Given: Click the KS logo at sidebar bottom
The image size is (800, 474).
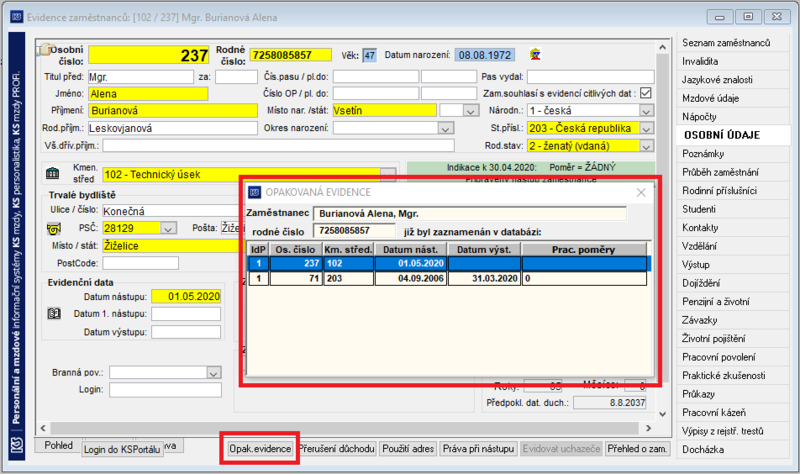Looking at the screenshot, I should (17, 444).
